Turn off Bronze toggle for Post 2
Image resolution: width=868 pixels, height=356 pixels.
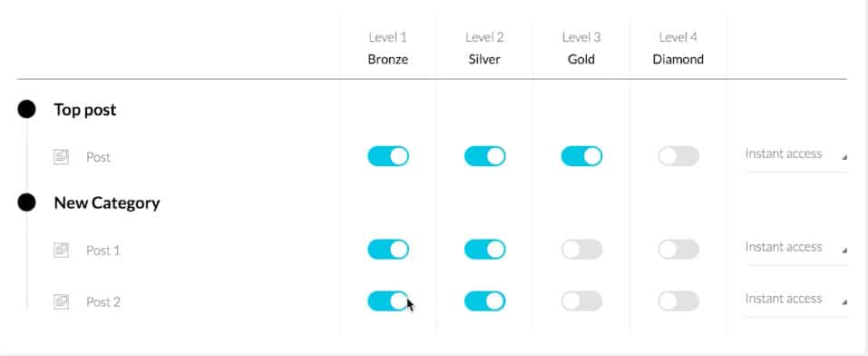pos(388,302)
